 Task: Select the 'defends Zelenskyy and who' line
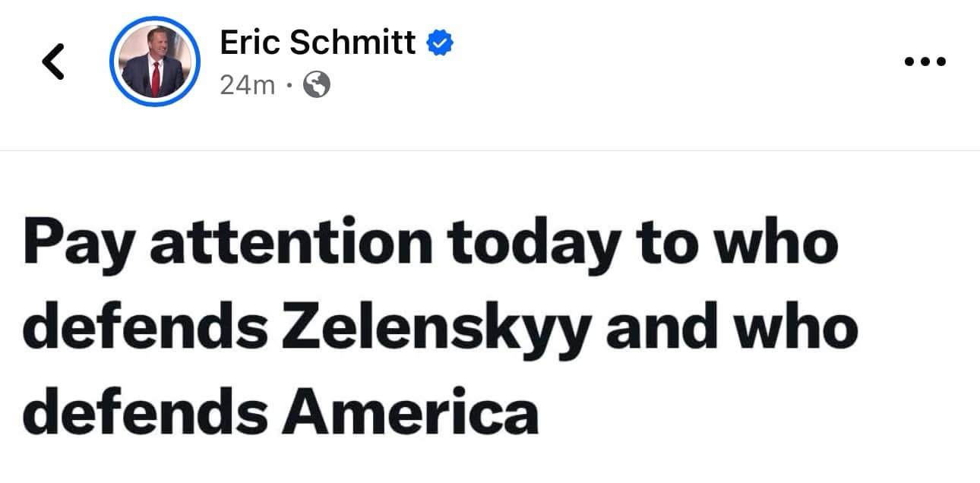point(441,329)
